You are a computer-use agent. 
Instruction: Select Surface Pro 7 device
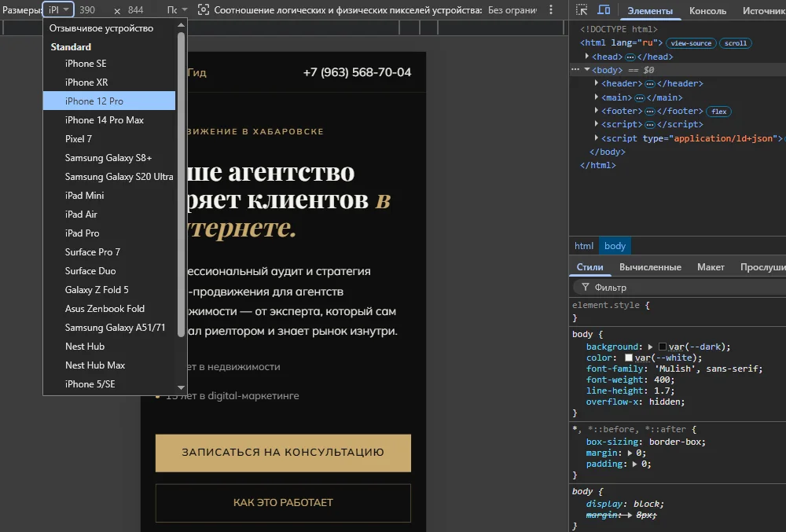pos(109,252)
